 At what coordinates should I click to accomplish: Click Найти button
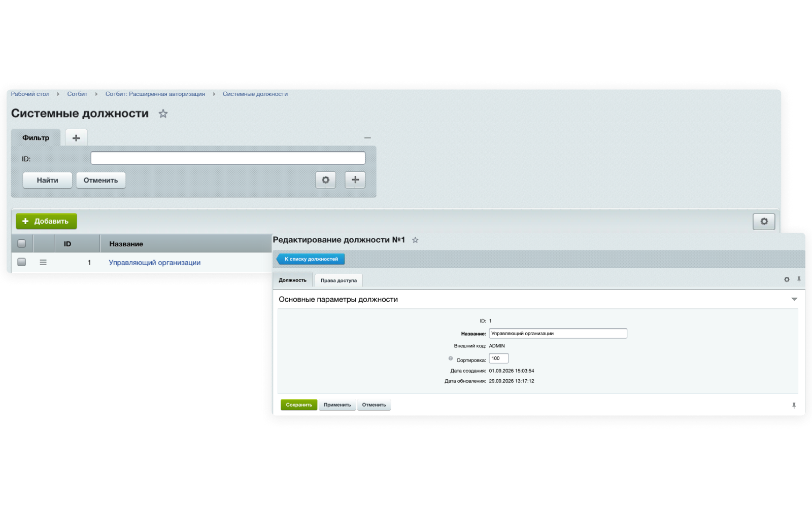pyautogui.click(x=47, y=181)
